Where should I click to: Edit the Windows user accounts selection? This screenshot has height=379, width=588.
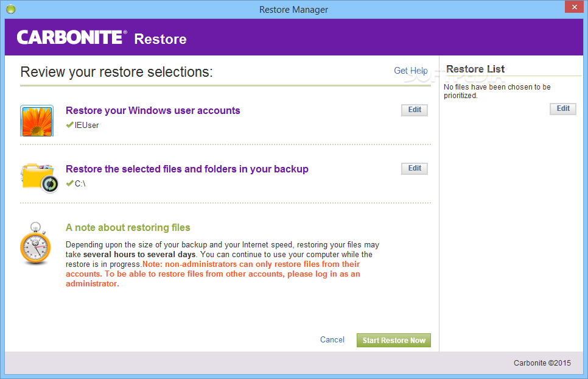tap(415, 110)
